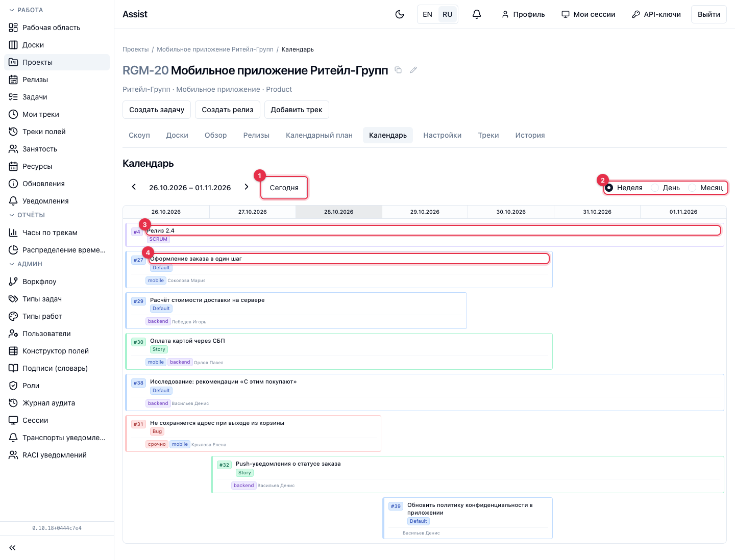This screenshot has width=735, height=560.
Task: Open История tab
Action: point(530,135)
